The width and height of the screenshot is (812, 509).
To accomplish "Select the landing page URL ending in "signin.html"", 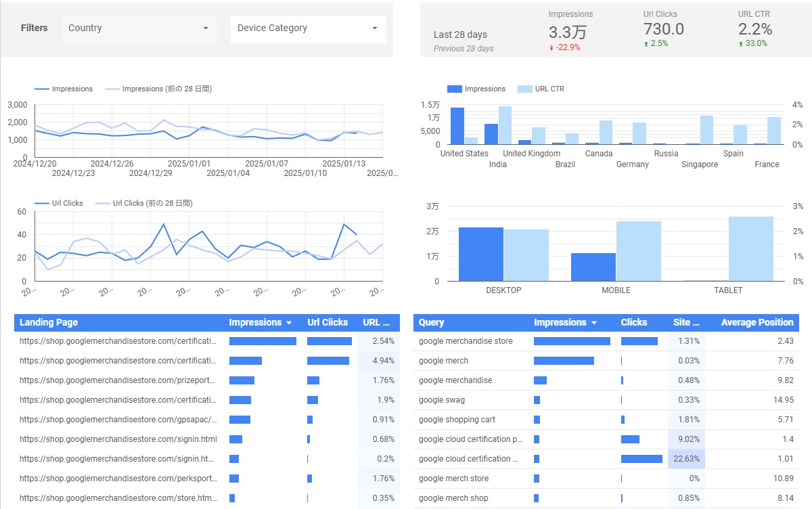I will (x=118, y=439).
